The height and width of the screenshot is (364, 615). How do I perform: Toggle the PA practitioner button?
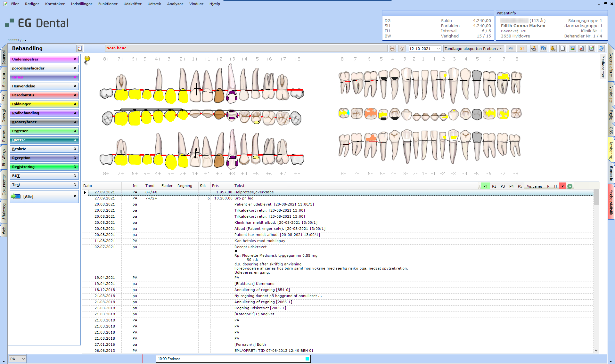[511, 49]
